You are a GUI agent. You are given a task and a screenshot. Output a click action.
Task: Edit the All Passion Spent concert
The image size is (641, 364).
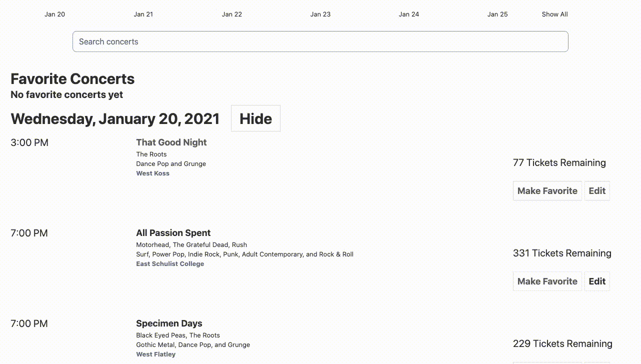(x=597, y=281)
